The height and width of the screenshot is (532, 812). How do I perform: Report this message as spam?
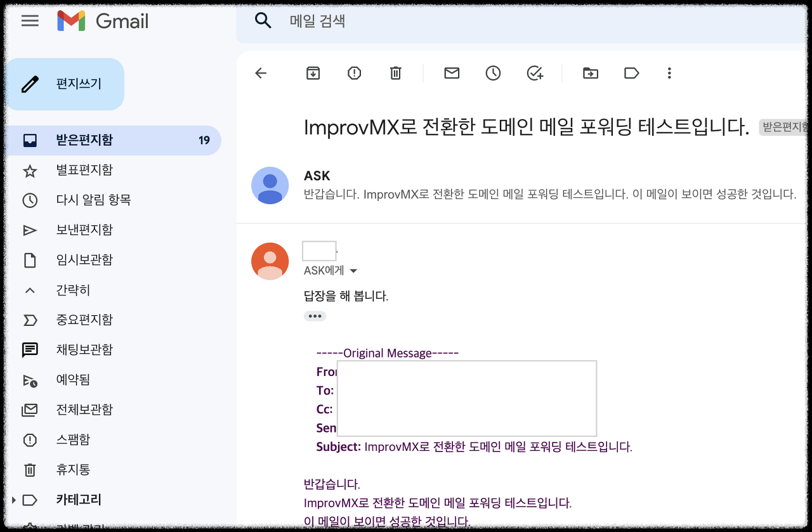354,73
